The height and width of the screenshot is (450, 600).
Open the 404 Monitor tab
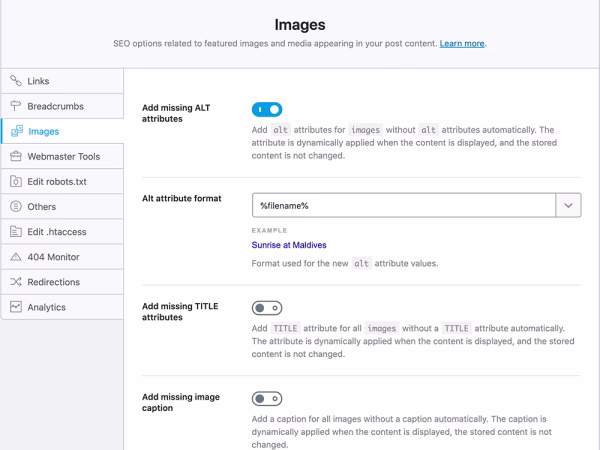pyautogui.click(x=62, y=257)
